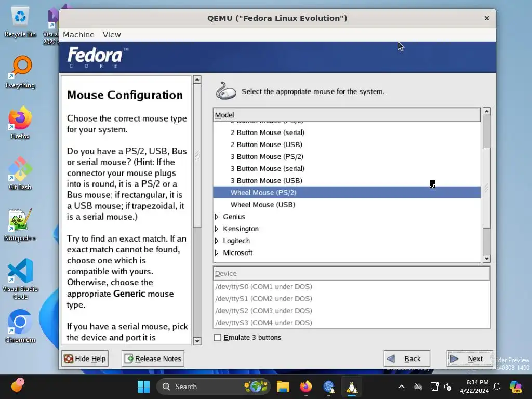Click the Windows Start button
The image size is (532, 399).
[x=143, y=387]
